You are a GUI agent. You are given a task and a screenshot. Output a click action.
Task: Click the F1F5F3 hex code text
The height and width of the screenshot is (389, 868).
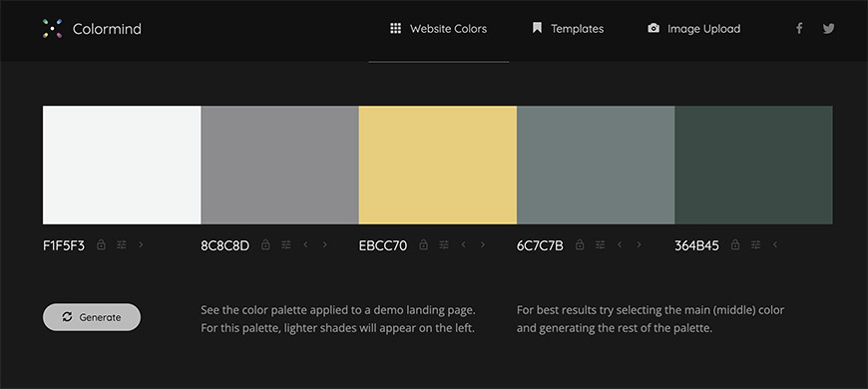pyautogui.click(x=64, y=245)
